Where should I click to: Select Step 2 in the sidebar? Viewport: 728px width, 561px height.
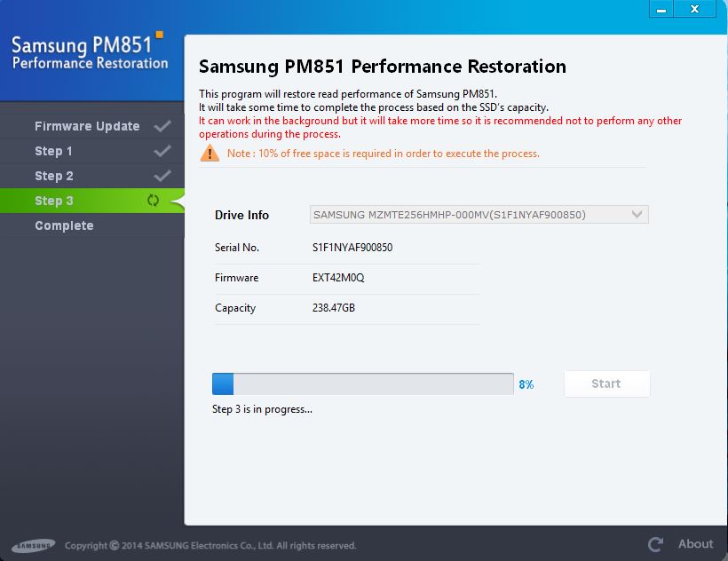click(92, 176)
